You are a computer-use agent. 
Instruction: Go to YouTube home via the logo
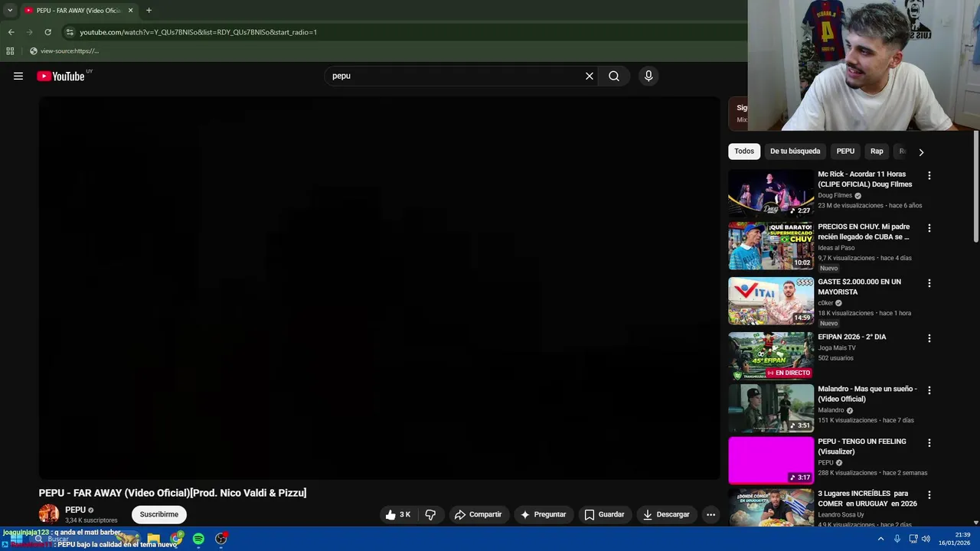tap(60, 76)
